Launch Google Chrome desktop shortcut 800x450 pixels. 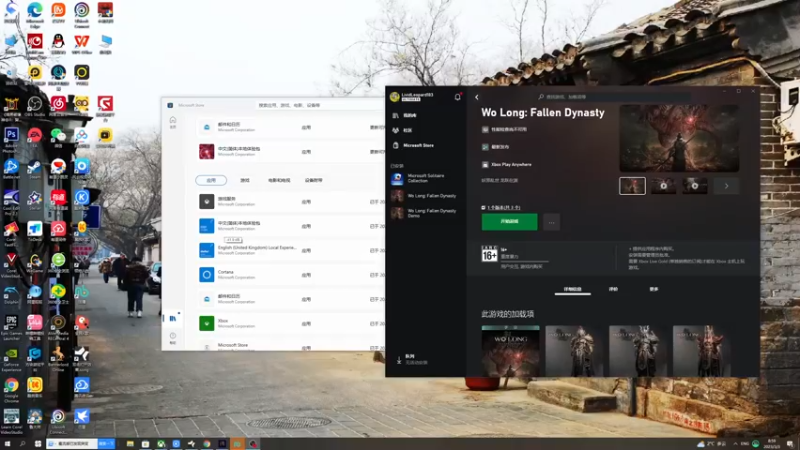point(11,389)
